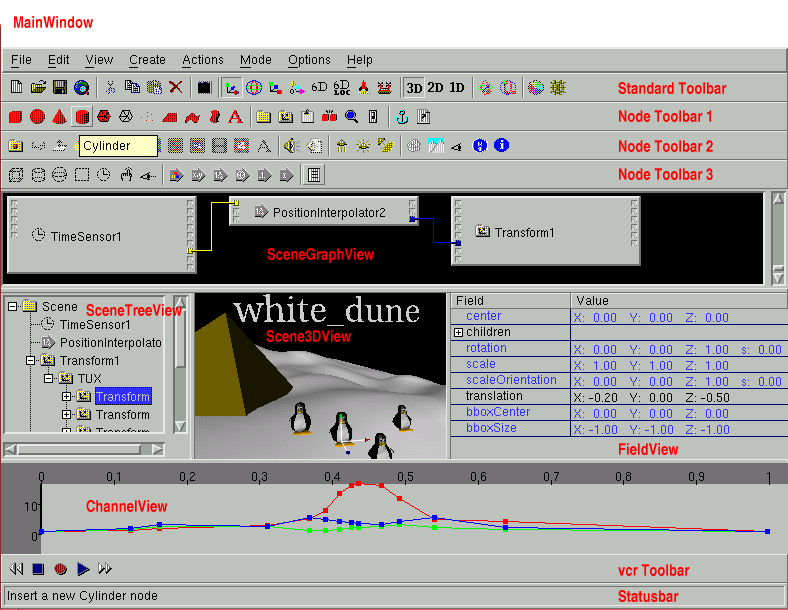Viewport: 788px width, 610px height.
Task: Click the red X Delete icon
Action: point(175,87)
